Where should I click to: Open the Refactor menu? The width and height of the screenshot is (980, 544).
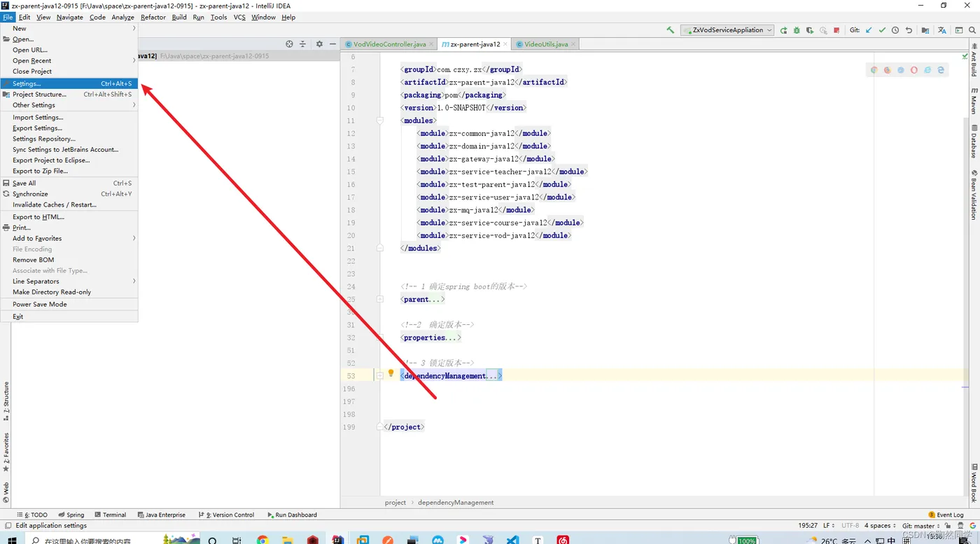(153, 18)
